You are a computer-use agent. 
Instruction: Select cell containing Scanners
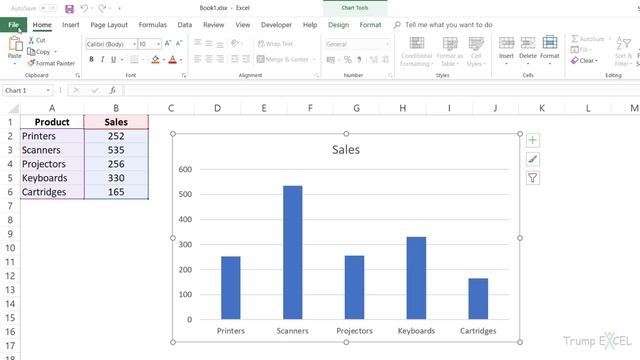(52, 150)
